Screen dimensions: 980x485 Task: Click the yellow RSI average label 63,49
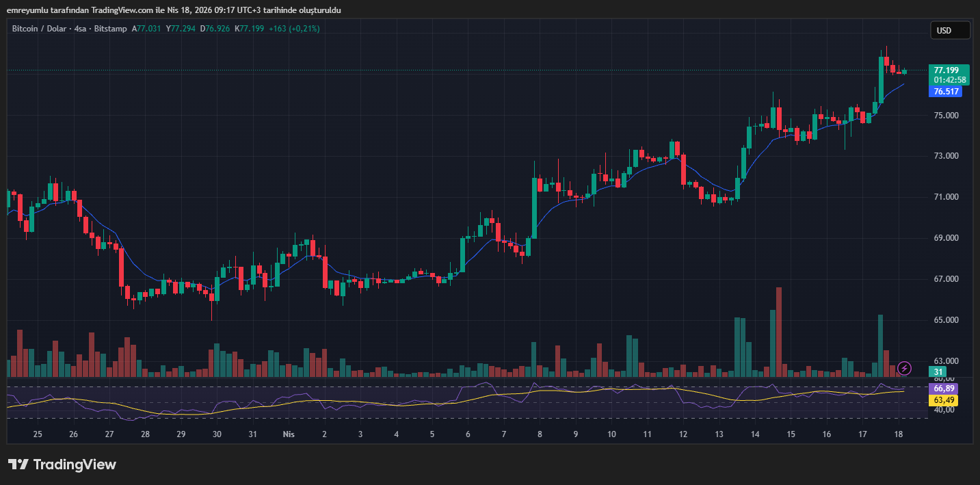tap(944, 399)
